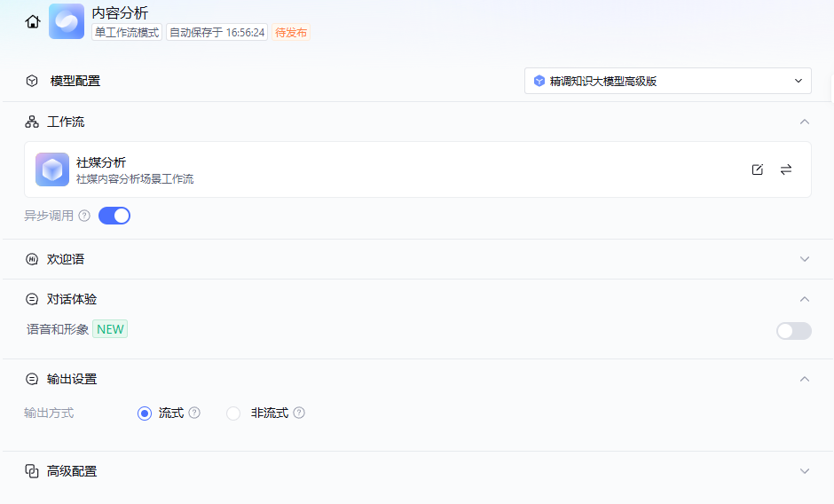Click the 单工作流模式 tag

click(127, 33)
